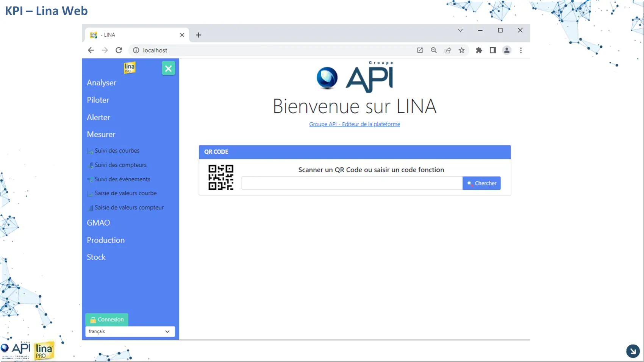644x362 pixels.
Task: Click the open-in-app icon in the address bar
Action: coord(420,50)
